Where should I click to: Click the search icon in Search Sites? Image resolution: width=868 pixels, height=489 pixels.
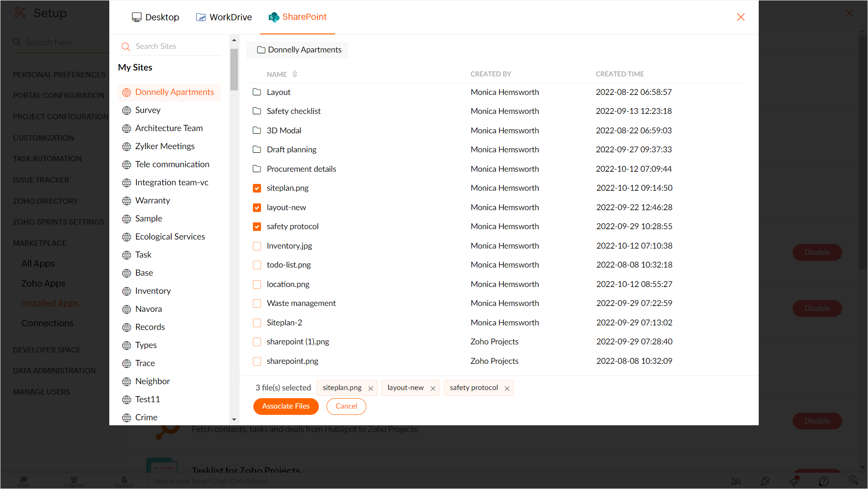coord(126,47)
